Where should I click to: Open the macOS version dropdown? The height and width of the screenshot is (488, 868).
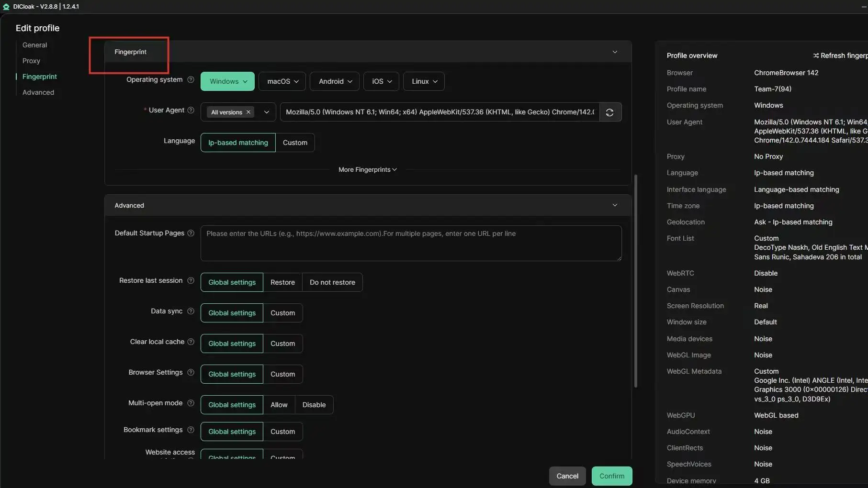[x=282, y=81]
